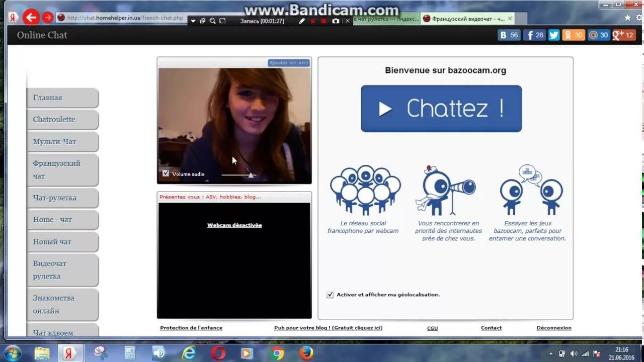Stop recording with red square button
644x362 pixels.
point(324,21)
